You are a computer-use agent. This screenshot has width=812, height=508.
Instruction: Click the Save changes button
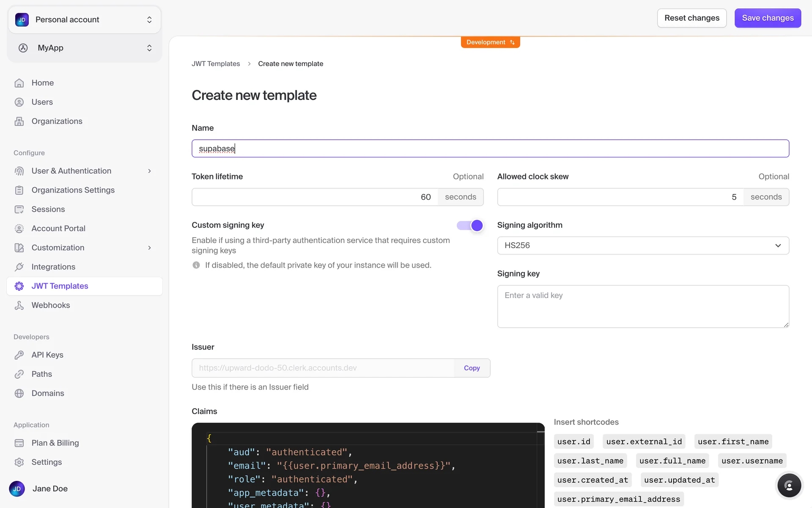pyautogui.click(x=768, y=18)
